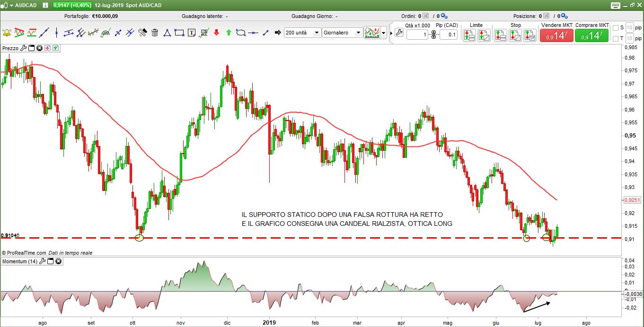Screen dimensions: 644x327
Task: Select the parallel line copy tool
Action: click(x=130, y=33)
